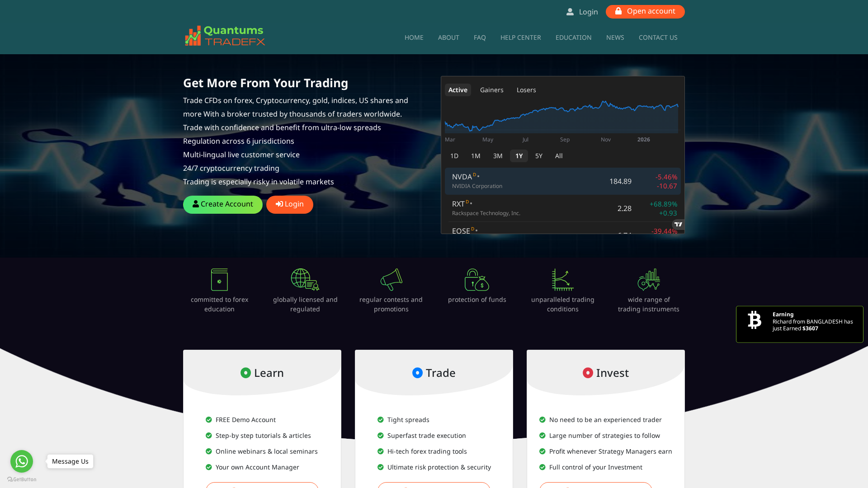Click the Open account button

point(645,11)
